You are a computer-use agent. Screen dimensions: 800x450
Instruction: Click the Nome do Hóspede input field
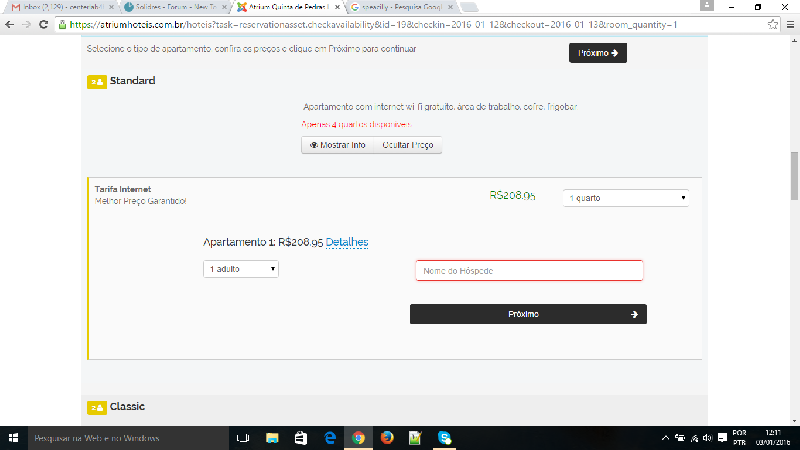tap(528, 271)
